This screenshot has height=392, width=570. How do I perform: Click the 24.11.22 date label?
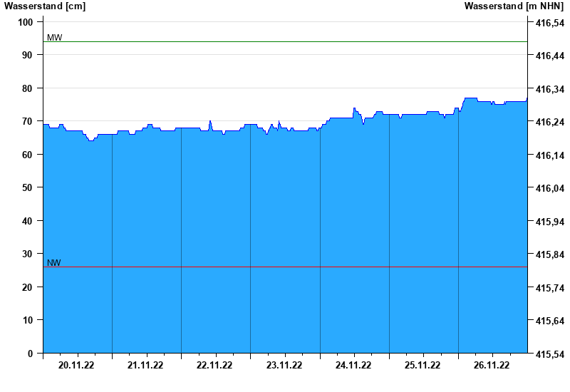353,366
